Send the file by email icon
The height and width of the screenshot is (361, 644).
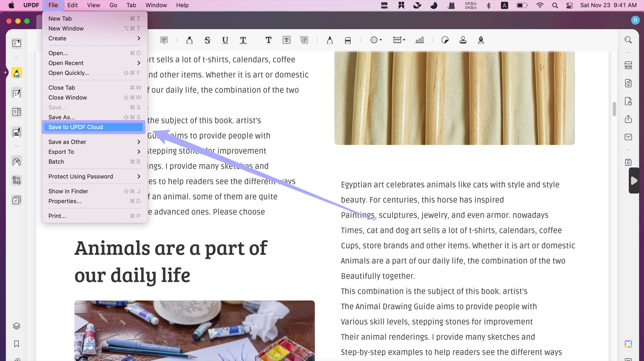click(x=628, y=137)
